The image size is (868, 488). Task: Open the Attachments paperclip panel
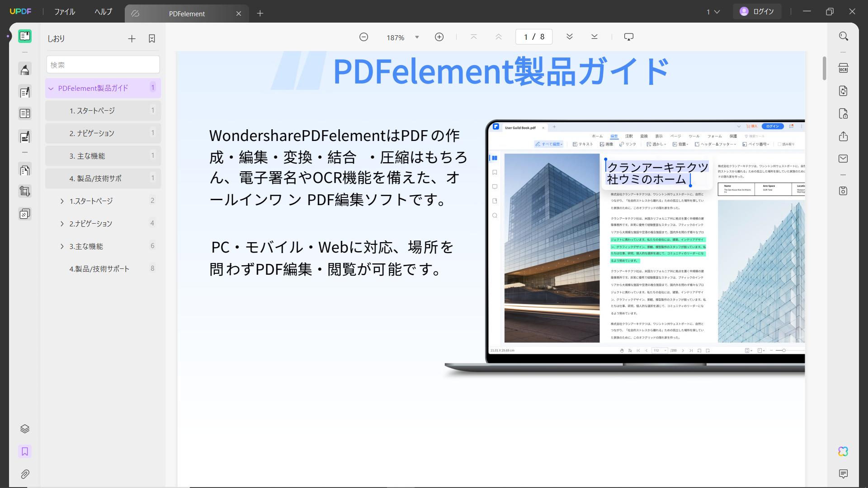point(25,474)
